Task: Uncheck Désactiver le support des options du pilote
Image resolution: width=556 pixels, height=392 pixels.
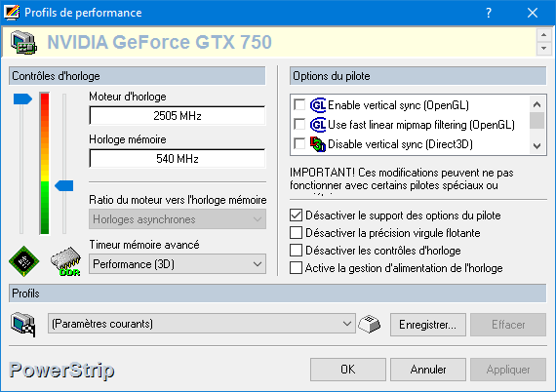Action: pyautogui.click(x=297, y=216)
